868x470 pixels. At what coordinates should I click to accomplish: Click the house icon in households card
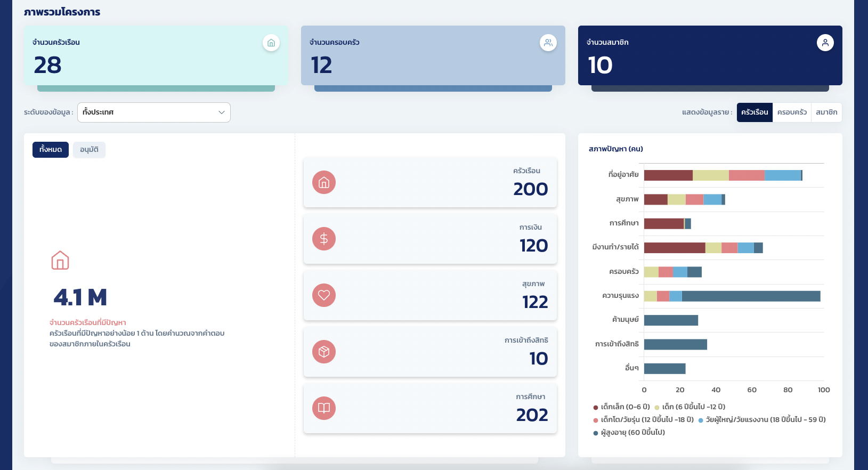[x=271, y=43]
